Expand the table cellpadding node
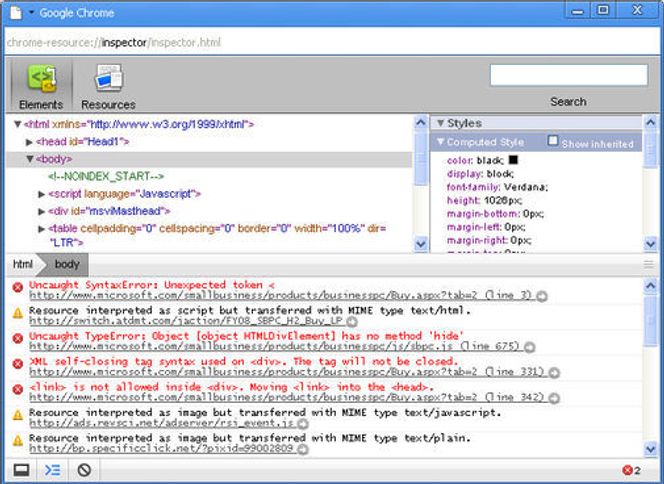Image resolution: width=664 pixels, height=484 pixels. [x=42, y=229]
